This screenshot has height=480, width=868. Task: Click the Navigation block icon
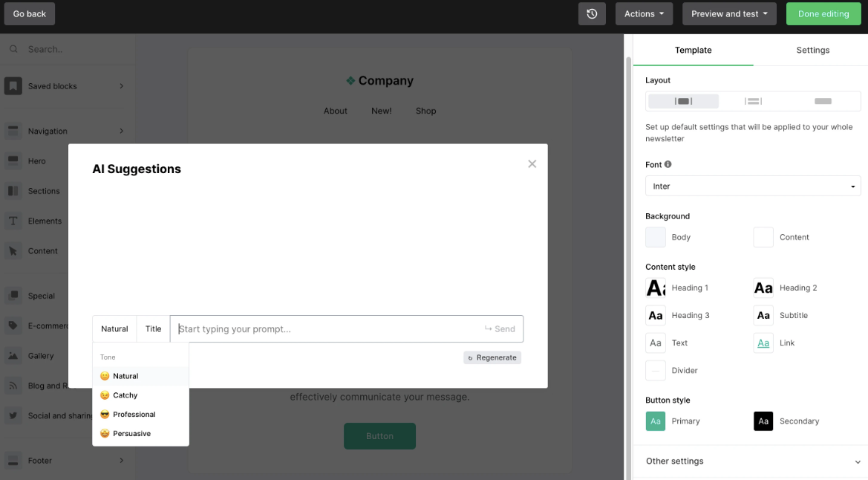point(13,131)
